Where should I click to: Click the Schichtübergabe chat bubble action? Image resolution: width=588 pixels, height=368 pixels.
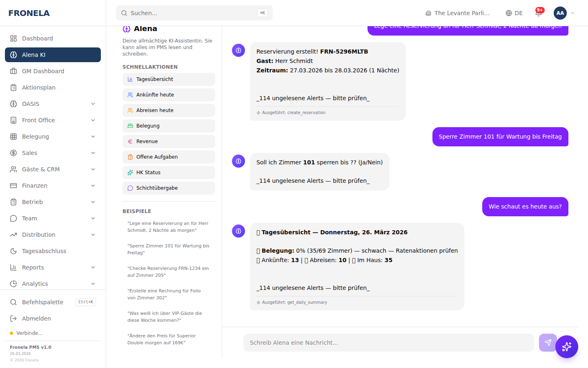169,188
